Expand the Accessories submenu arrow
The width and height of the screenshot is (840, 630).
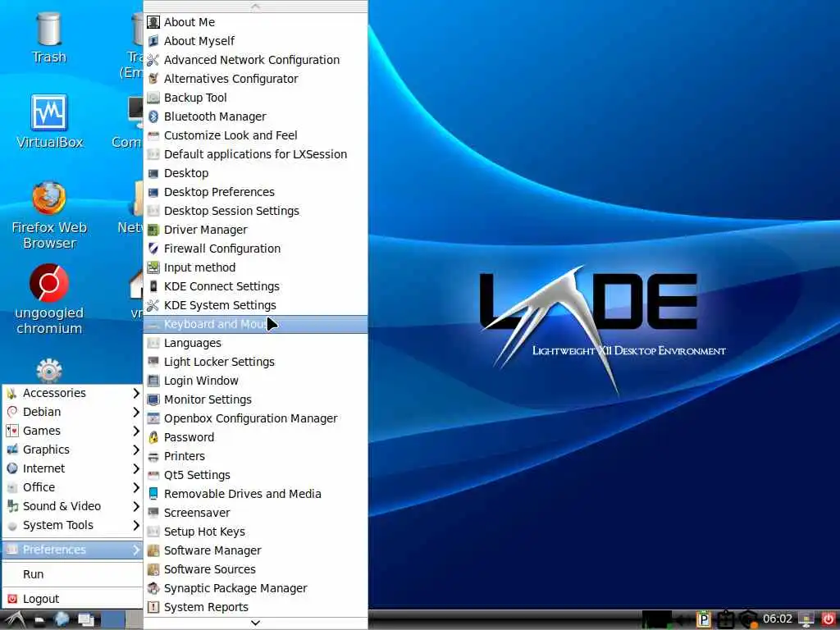[x=135, y=393]
